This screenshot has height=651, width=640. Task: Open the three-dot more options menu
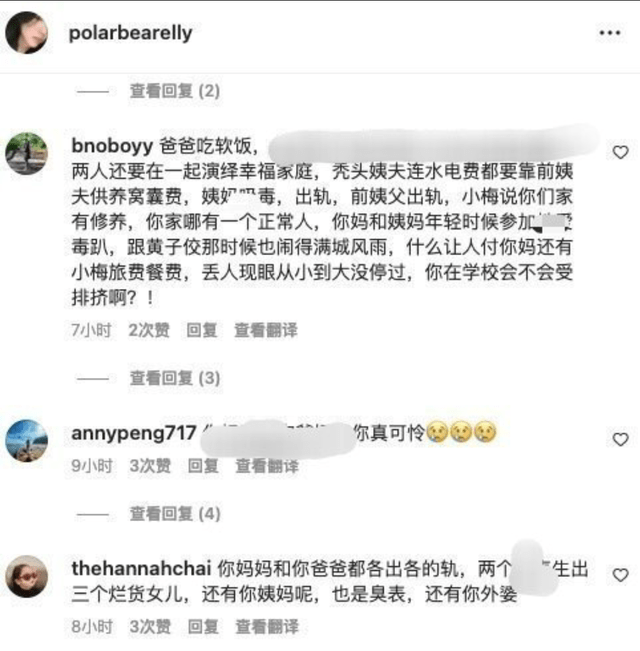pos(610,33)
